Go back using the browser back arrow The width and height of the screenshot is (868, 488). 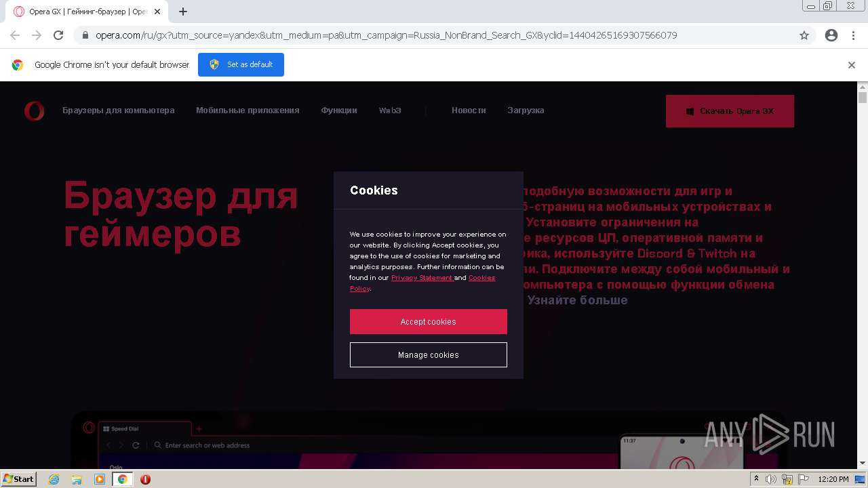tap(15, 35)
